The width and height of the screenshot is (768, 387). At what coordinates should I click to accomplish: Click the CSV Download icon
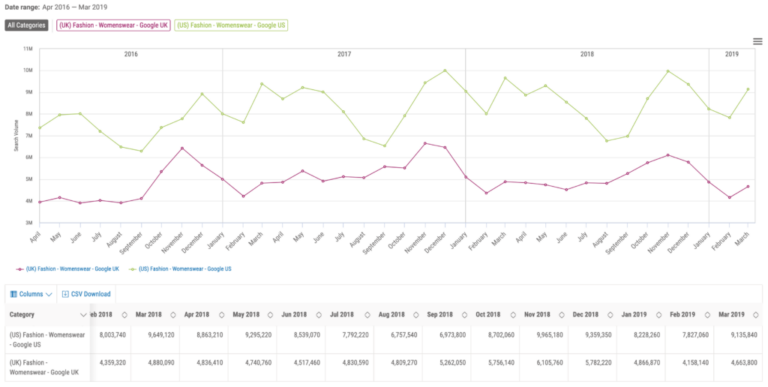point(65,294)
